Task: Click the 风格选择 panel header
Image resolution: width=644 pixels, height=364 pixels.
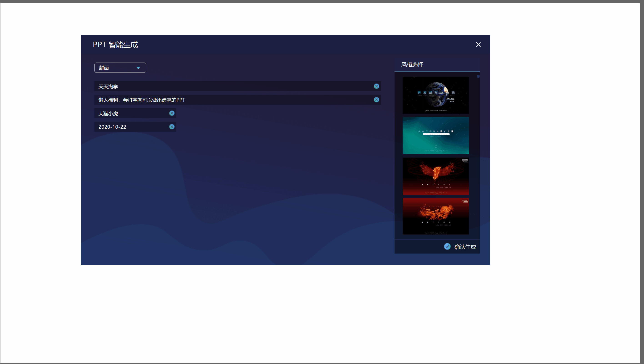Action: (412, 65)
